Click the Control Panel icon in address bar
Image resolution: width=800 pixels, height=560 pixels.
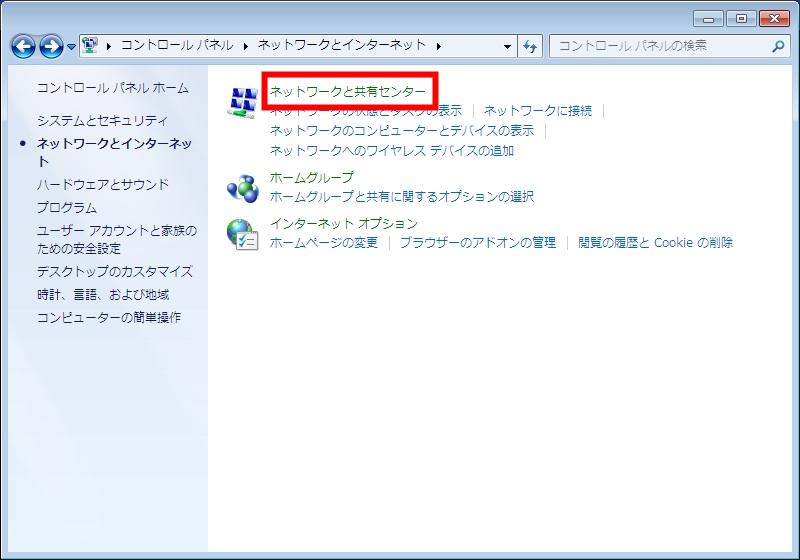pos(90,45)
